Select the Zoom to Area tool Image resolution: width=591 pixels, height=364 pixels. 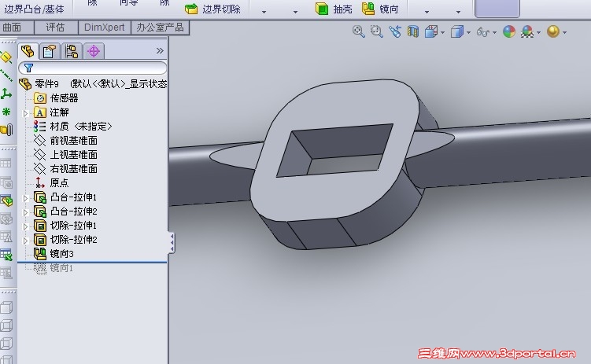(376, 31)
